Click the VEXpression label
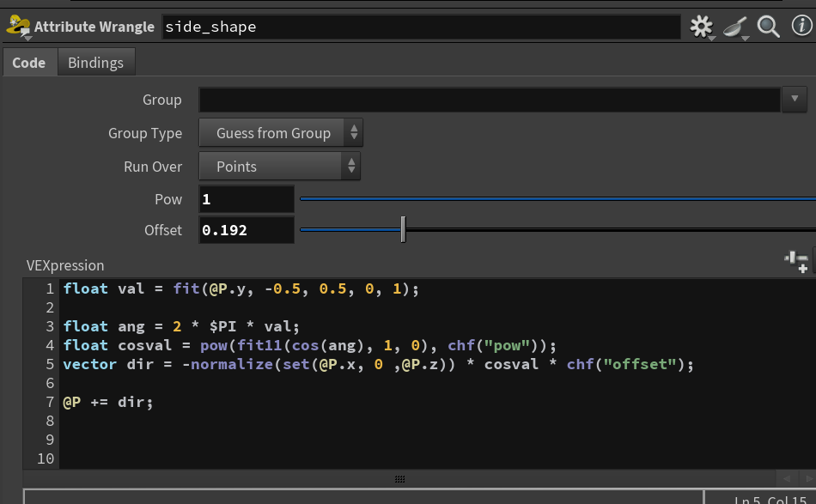Viewport: 816px width, 504px height. 65,265
